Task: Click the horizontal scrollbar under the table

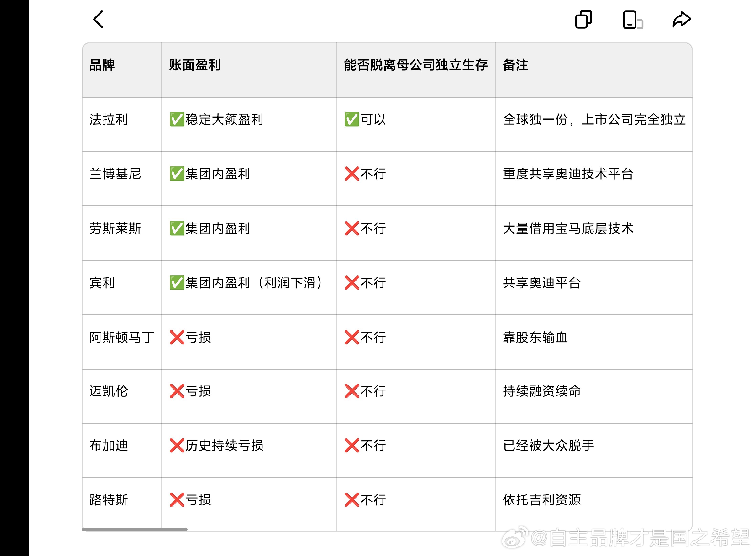Action: (135, 530)
